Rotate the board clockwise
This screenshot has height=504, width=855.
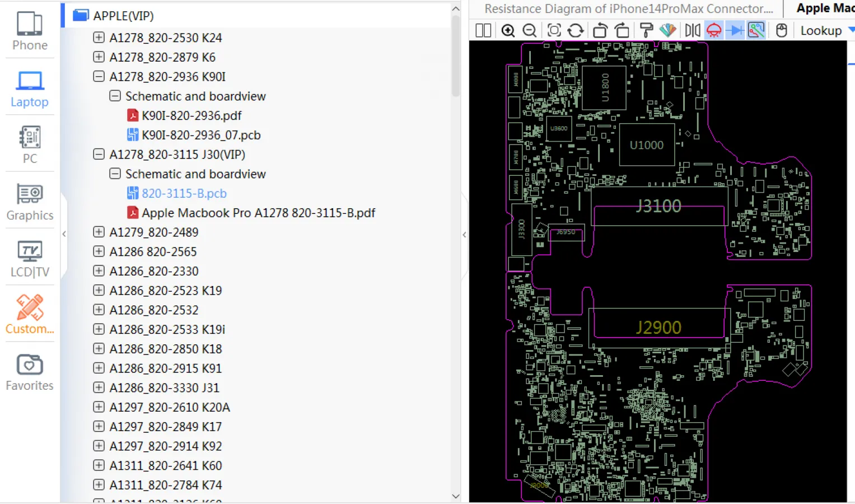[x=622, y=30]
